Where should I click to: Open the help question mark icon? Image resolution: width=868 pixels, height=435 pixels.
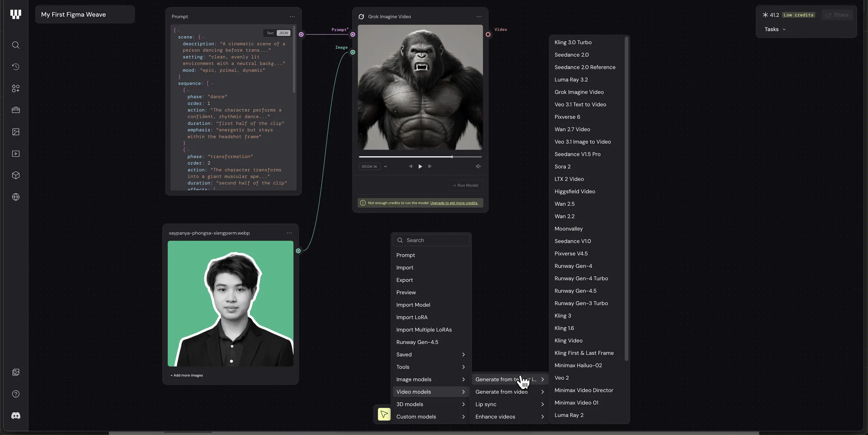point(16,394)
